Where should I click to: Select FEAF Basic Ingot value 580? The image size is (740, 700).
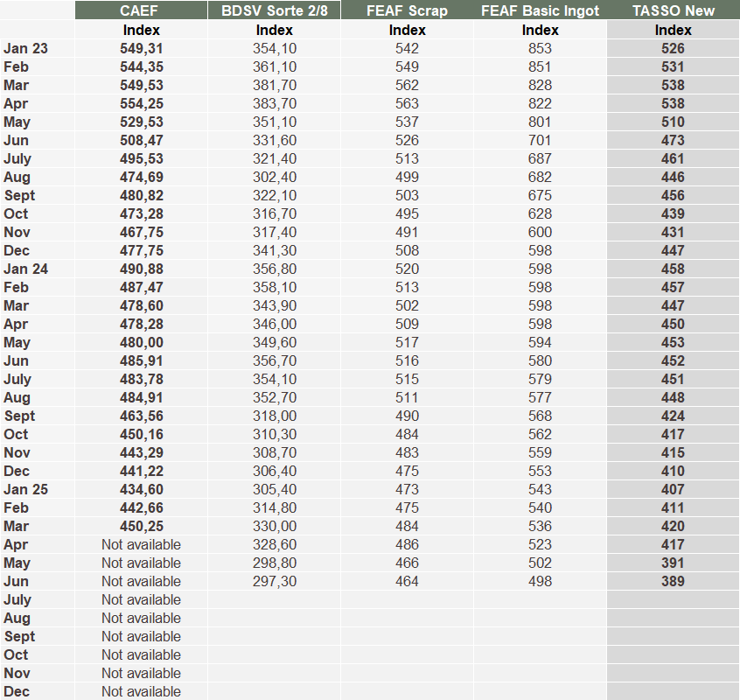point(540,361)
